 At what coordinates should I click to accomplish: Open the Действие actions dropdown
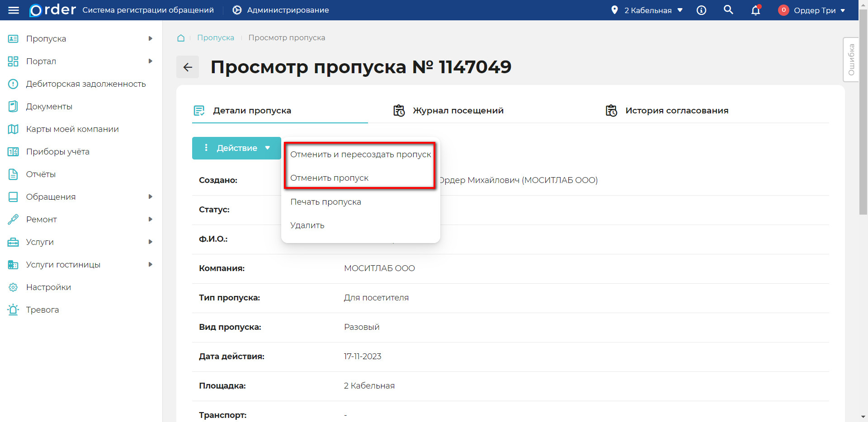(x=236, y=148)
